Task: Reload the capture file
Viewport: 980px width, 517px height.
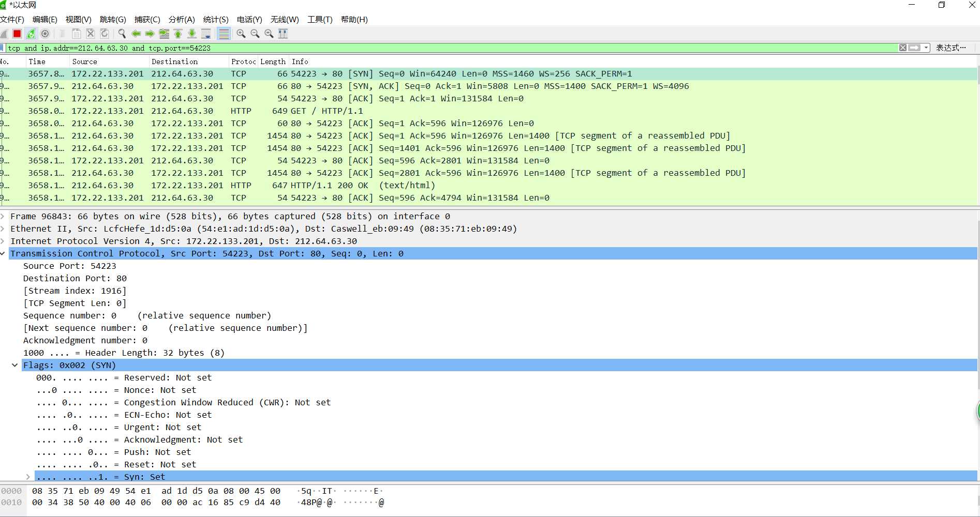Action: coord(105,34)
